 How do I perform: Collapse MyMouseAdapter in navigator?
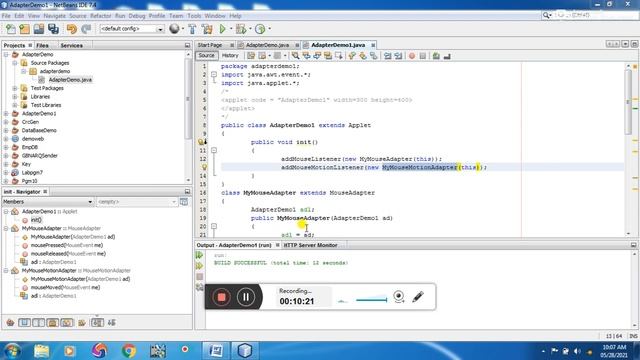tap(6, 228)
